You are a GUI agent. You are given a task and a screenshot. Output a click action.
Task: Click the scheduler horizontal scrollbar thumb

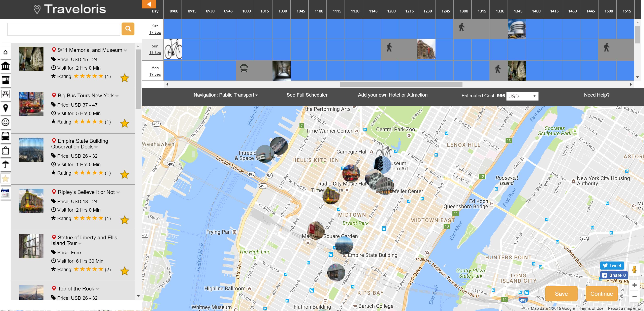point(401,84)
